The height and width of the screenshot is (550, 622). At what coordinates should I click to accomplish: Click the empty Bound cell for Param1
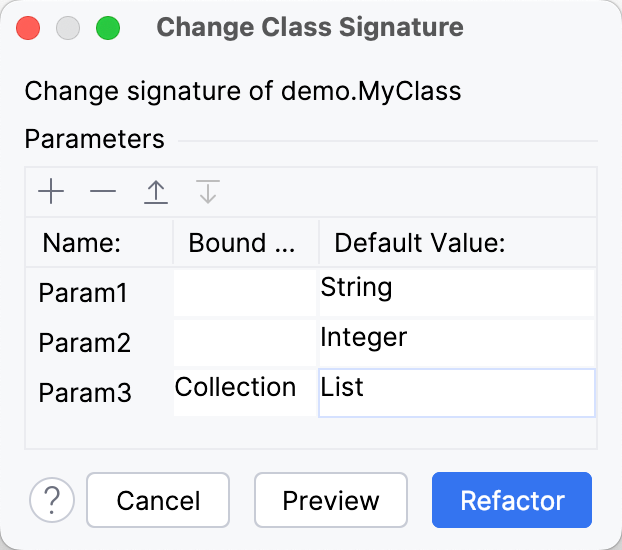tap(245, 293)
